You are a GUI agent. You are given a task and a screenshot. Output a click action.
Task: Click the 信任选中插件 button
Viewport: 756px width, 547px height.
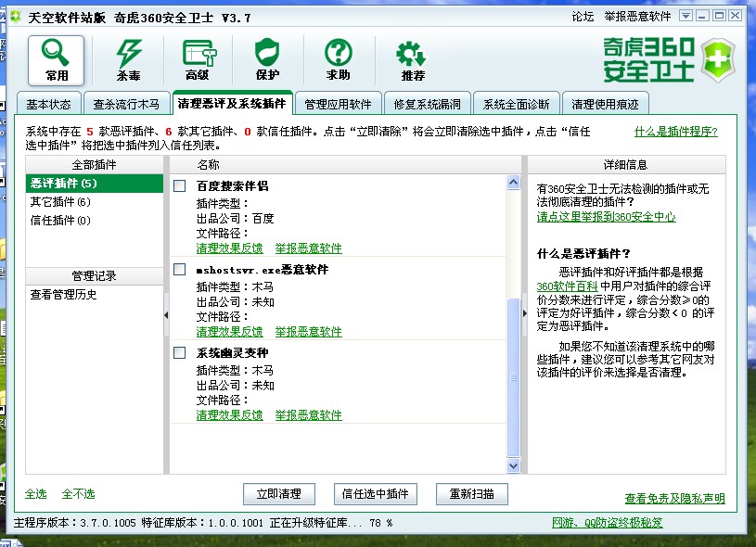click(x=375, y=494)
